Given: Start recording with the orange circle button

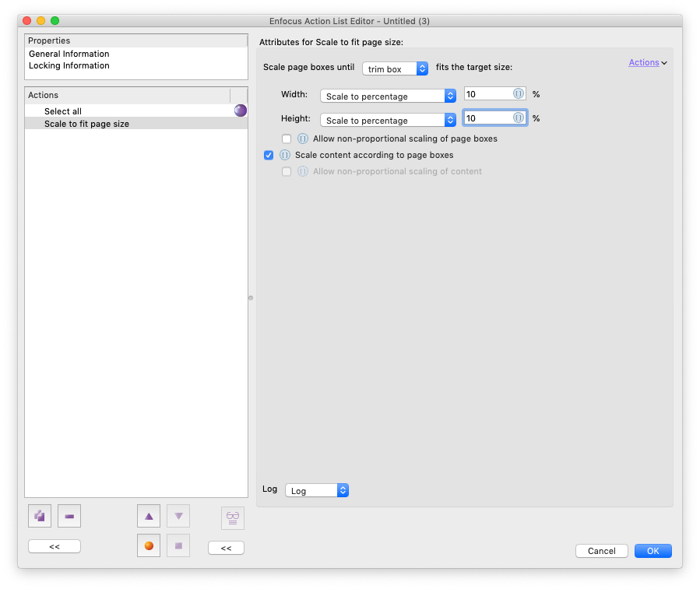Looking at the screenshot, I should 149,545.
